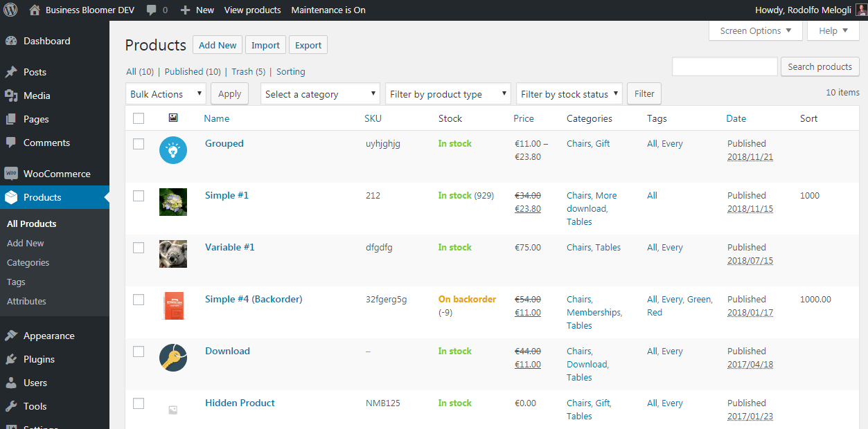The height and width of the screenshot is (429, 868).
Task: Tick the checkbox for Grouped product
Action: click(139, 144)
